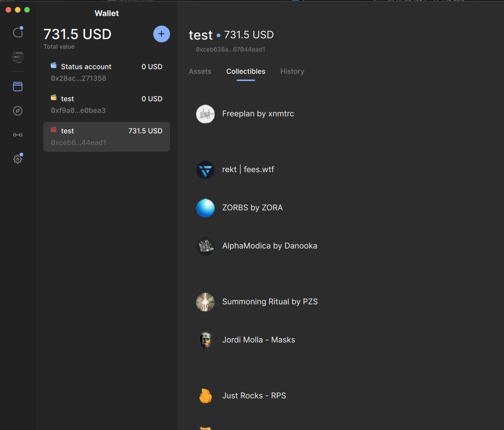The image size is (504, 430).
Task: Open the community avatar in sidebar
Action: click(18, 57)
